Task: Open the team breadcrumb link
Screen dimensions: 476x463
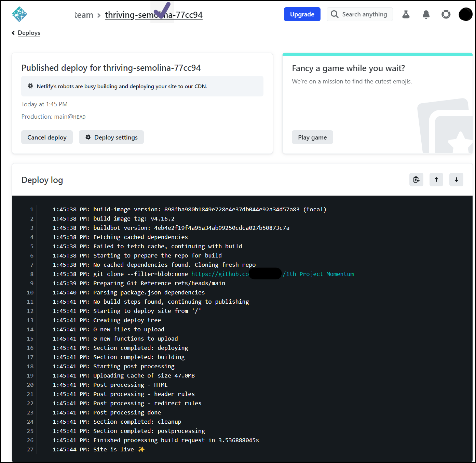Action: click(84, 15)
